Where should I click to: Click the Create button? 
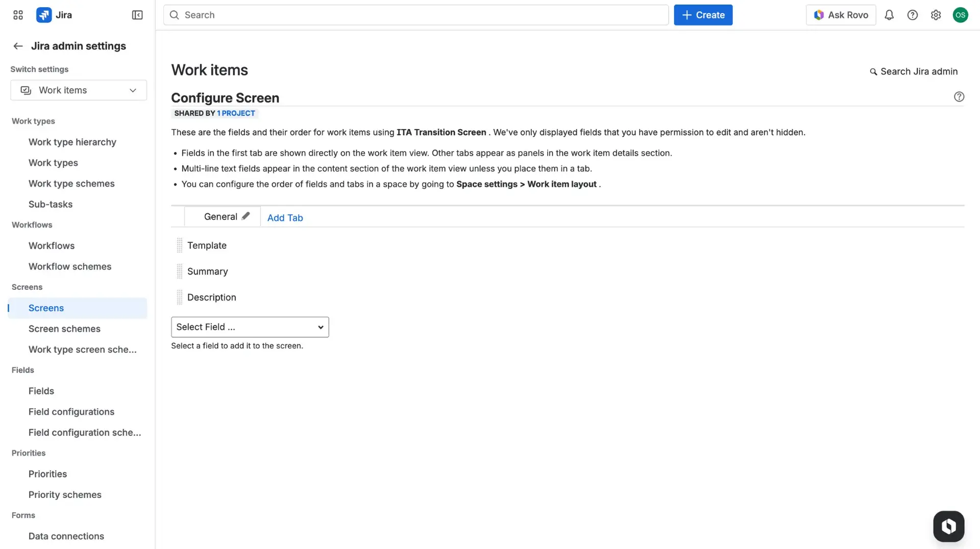point(703,15)
